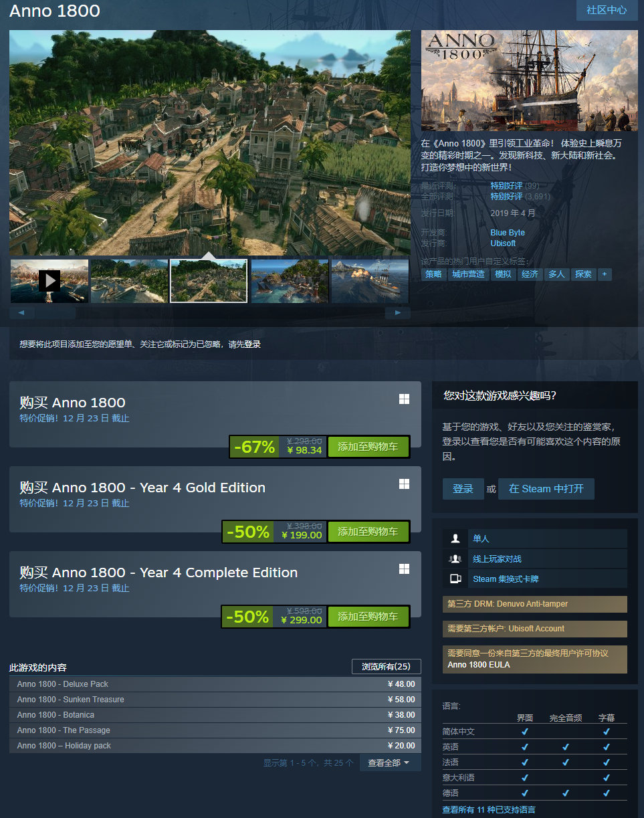644x818 pixels.
Task: Click the previous screenshot arrow
Action: coord(22,312)
